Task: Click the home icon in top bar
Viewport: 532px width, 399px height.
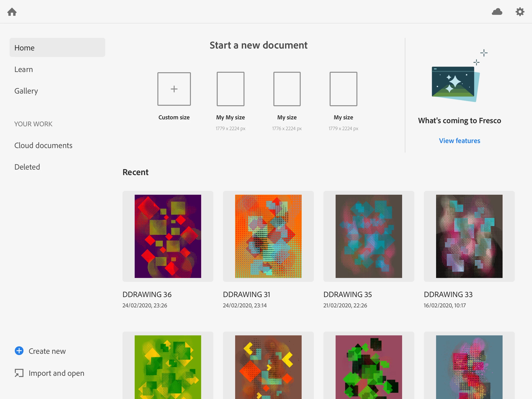Action: 12,11
